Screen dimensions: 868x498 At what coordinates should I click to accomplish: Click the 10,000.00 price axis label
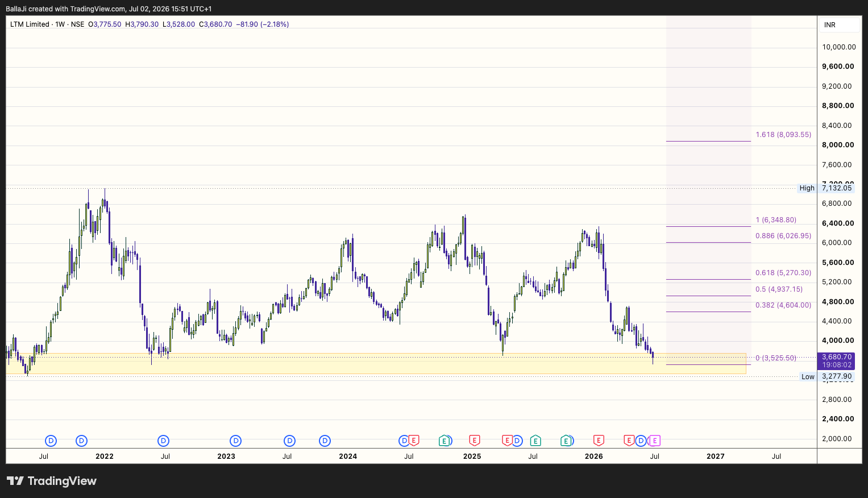pos(839,47)
